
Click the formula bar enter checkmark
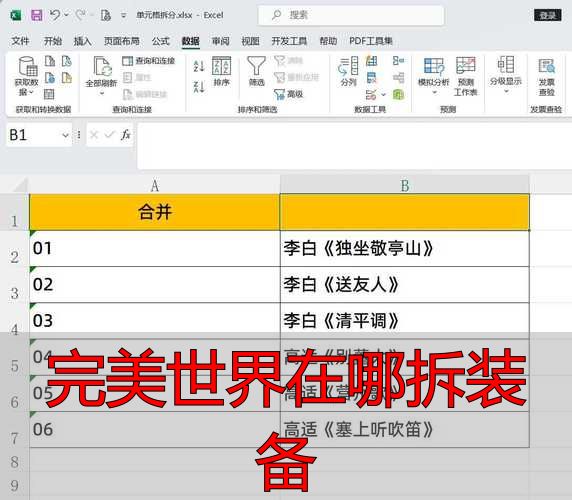(109, 135)
